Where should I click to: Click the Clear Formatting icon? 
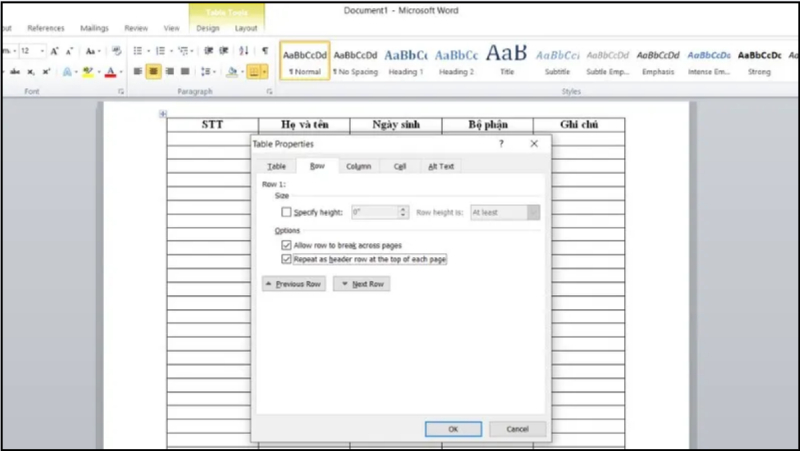(x=117, y=51)
